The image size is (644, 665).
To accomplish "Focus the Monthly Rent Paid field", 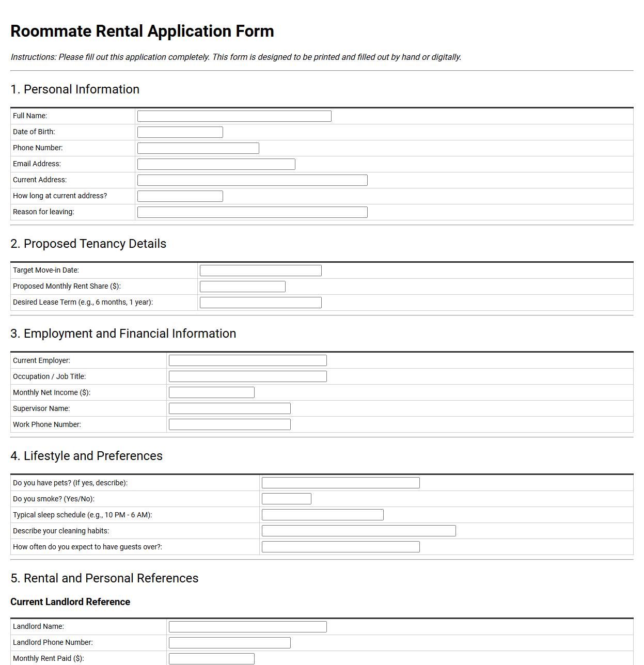I will (x=212, y=659).
